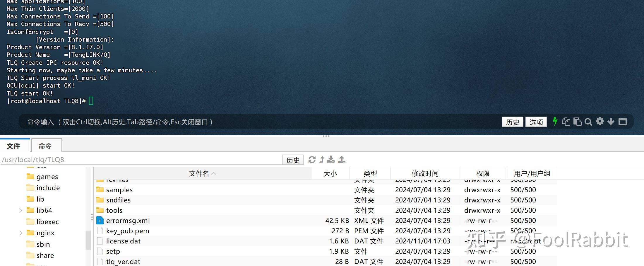Expand the lib64 folder in the tree
Viewport: 644px width, 266px height.
tap(20, 210)
